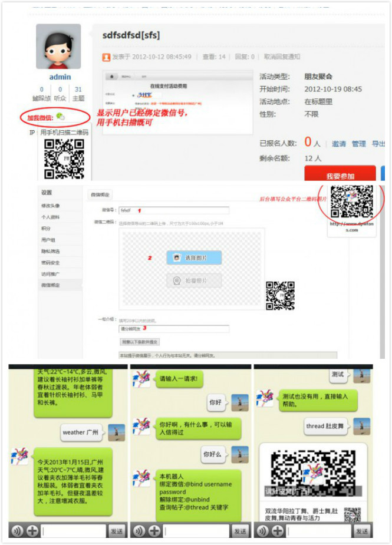This screenshot has width=392, height=545.
Task: Open bot avatar beside 本机器人 message
Action: [x=141, y=478]
